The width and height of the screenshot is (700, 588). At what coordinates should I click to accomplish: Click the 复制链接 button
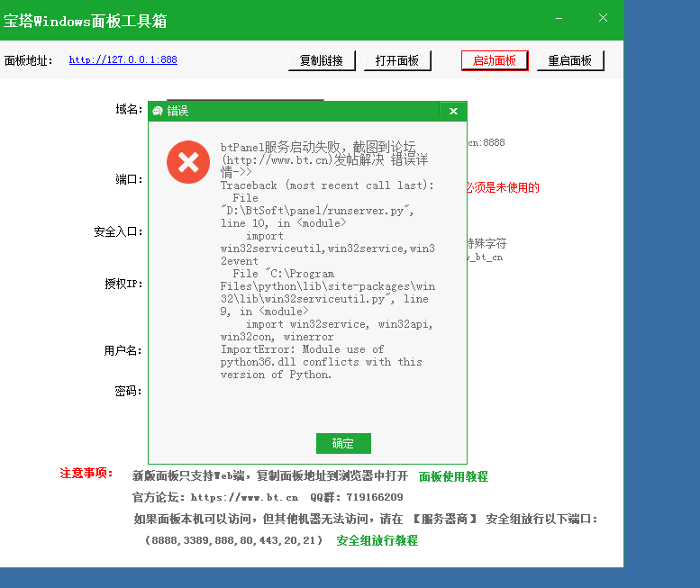[x=322, y=60]
